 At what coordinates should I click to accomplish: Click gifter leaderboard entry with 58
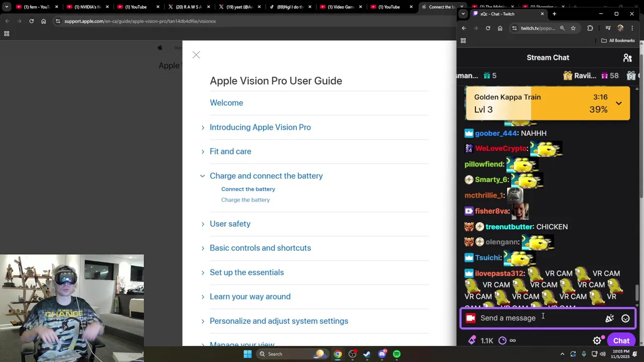pos(591,75)
